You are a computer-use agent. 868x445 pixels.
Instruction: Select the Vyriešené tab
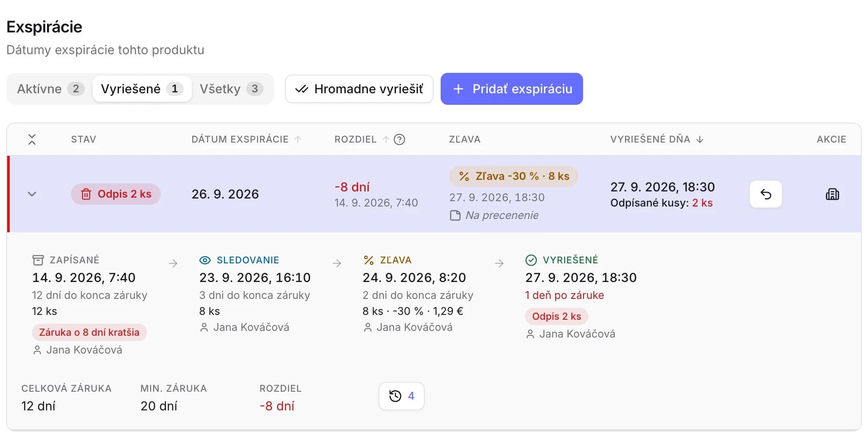(142, 89)
